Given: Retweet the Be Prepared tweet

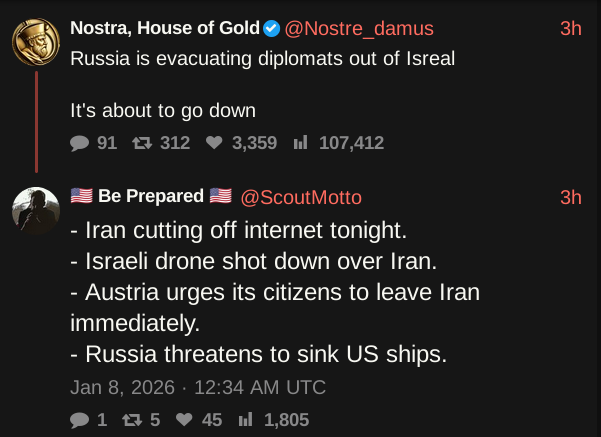Looking at the screenshot, I should click(131, 421).
